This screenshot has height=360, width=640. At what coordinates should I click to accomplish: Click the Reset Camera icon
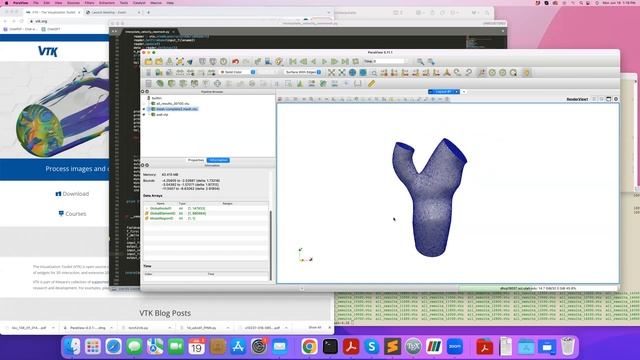(331, 73)
